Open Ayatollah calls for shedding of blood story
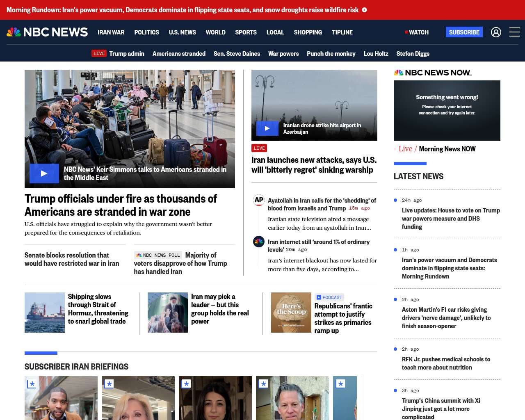Screen dimensions: 525x420 point(322,204)
